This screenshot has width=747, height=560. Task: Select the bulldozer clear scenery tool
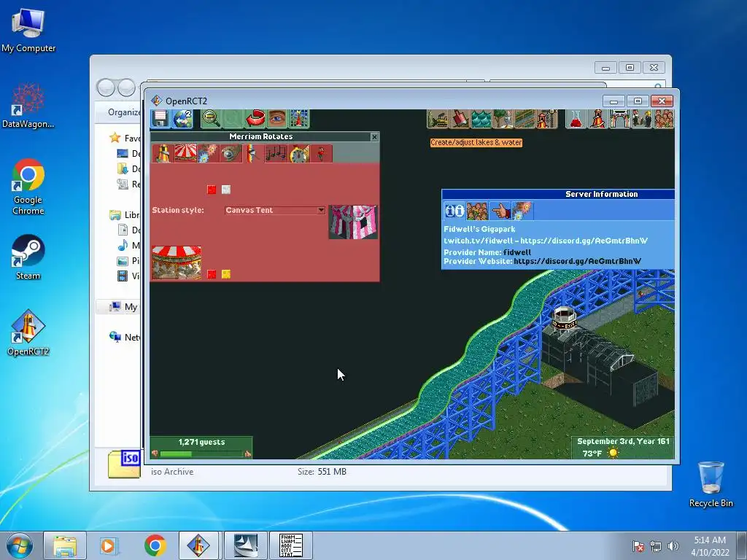click(438, 119)
